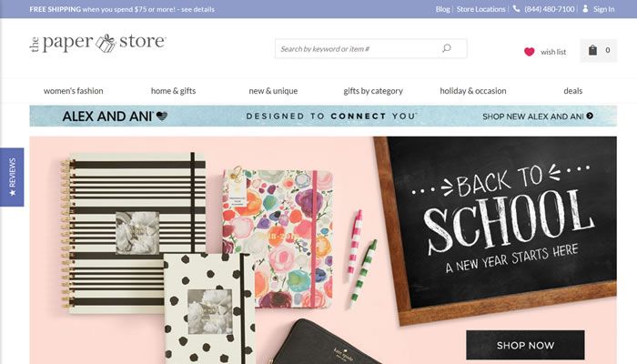Click the phone handset icon
The image size is (637, 364).
(516, 8)
